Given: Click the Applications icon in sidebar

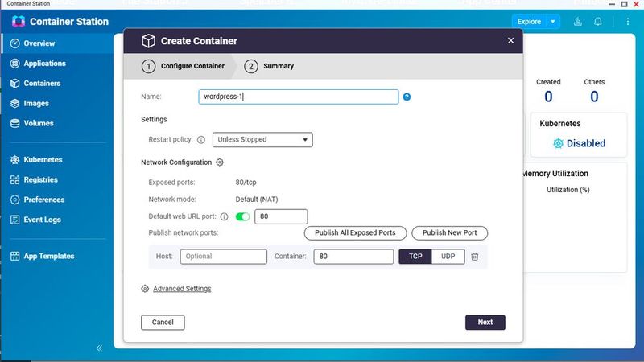Looking at the screenshot, I should tap(14, 64).
